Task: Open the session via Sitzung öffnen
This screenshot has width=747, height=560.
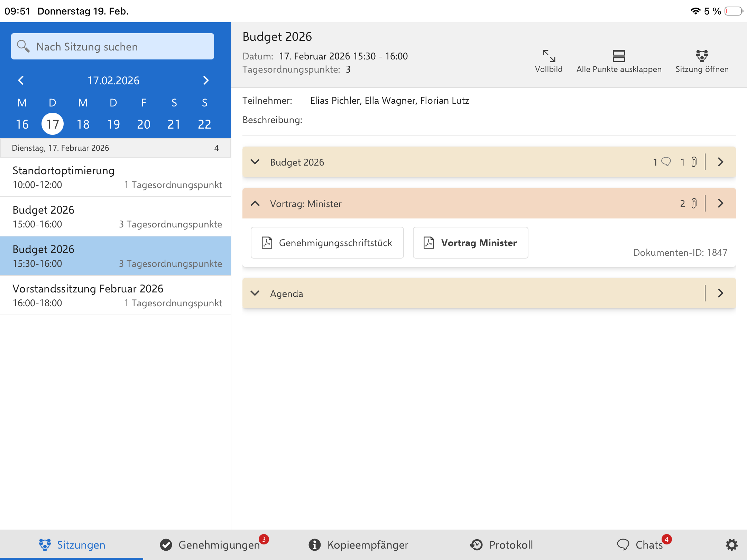Action: 702,56
